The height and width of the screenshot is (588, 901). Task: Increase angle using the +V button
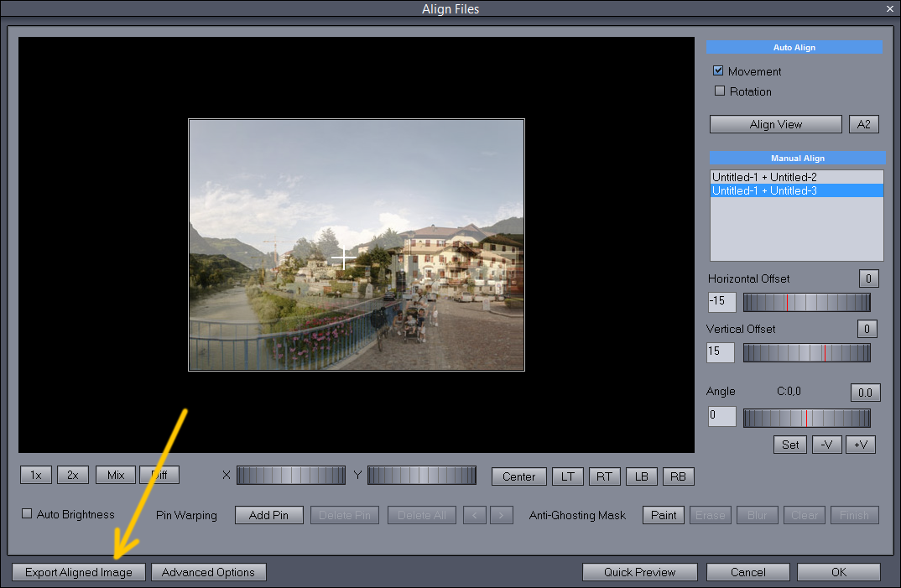click(x=860, y=445)
